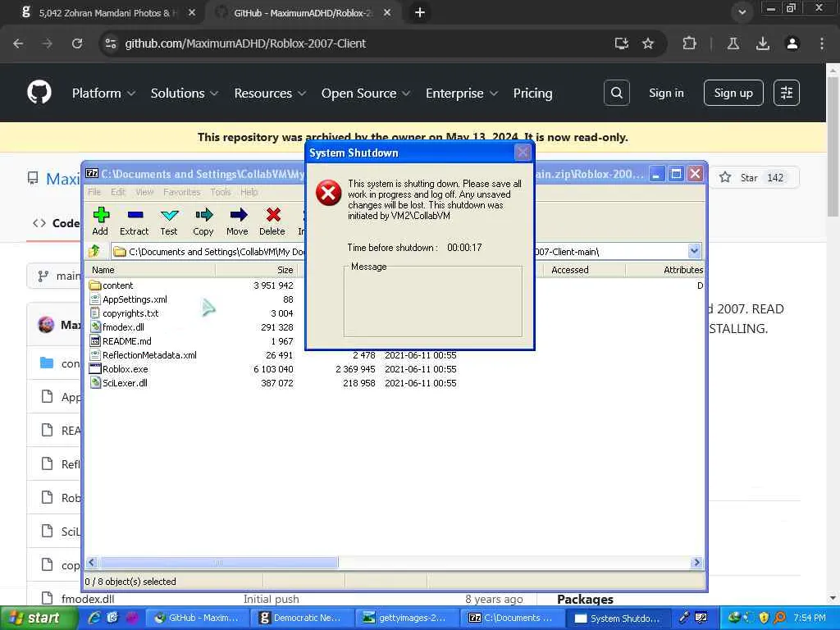840x630 pixels.
Task: Run Test from the 7-Zip toolbar
Action: click(169, 221)
